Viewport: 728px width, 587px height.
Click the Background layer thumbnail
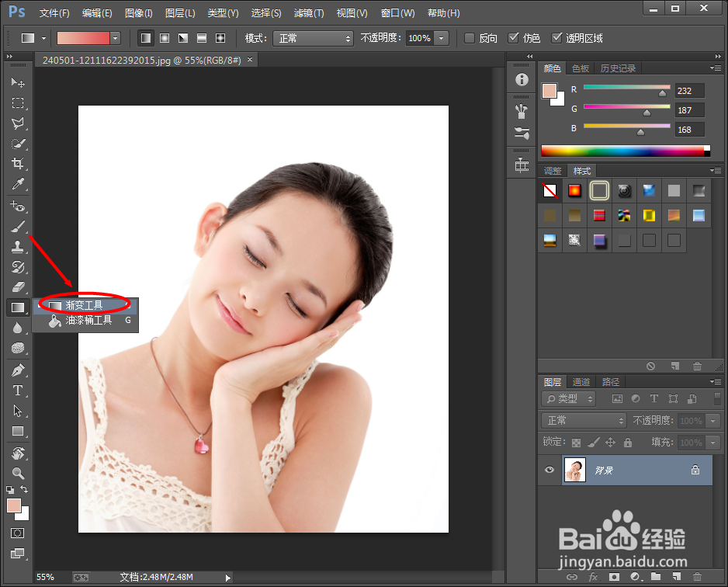point(574,470)
